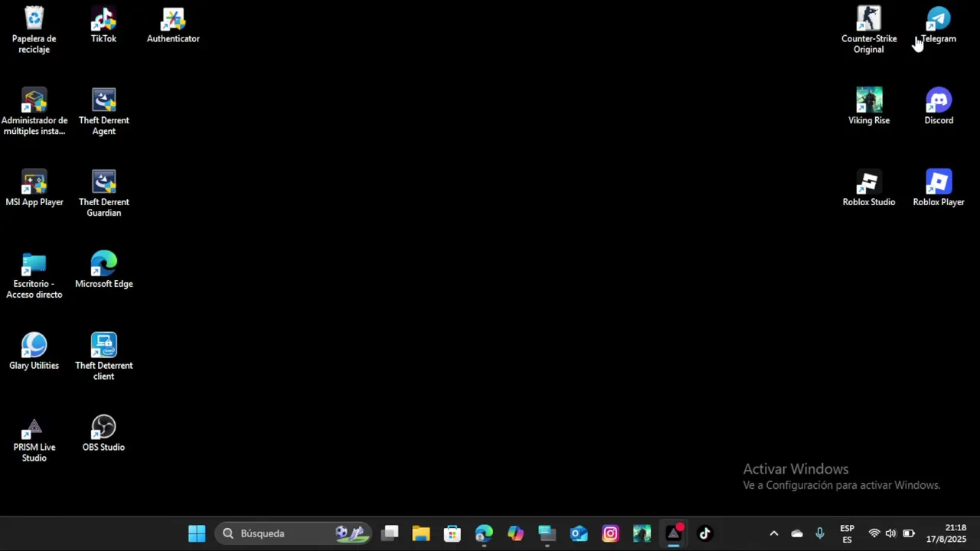The width and height of the screenshot is (980, 551).
Task: Select the Discord desktop shortcut
Action: click(x=939, y=106)
